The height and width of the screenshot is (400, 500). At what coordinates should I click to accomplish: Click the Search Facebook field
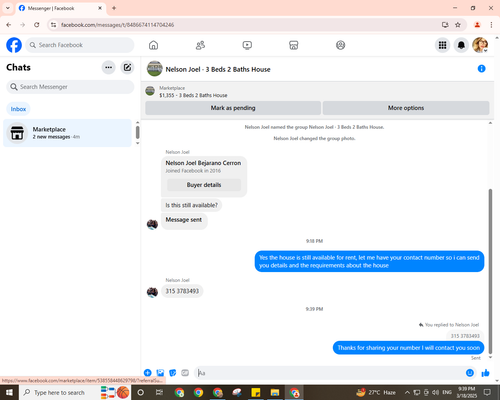[x=80, y=45]
